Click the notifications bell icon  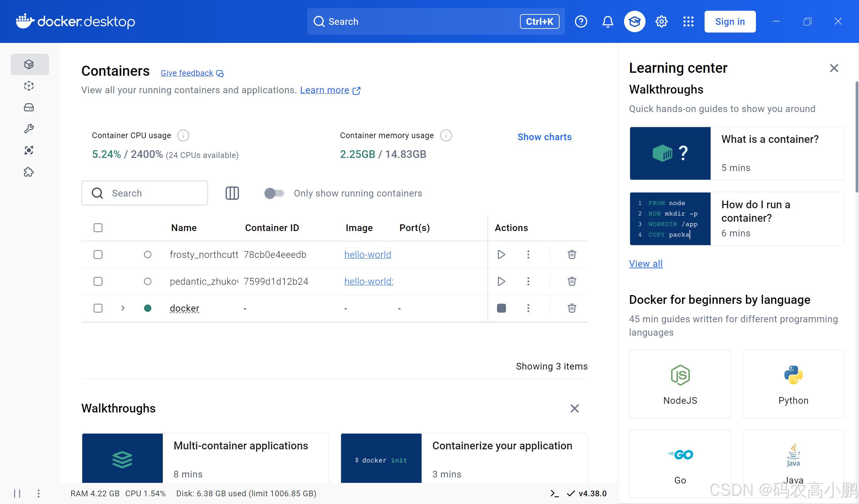coord(608,21)
